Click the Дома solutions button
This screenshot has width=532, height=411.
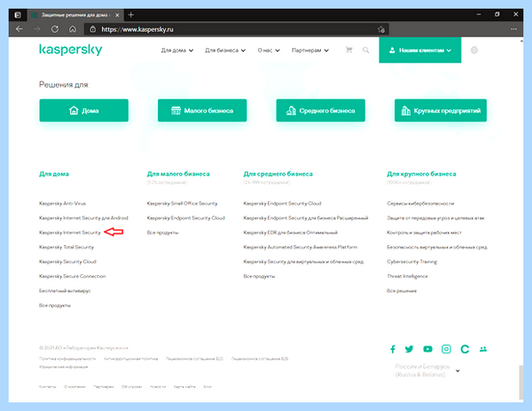tap(84, 110)
